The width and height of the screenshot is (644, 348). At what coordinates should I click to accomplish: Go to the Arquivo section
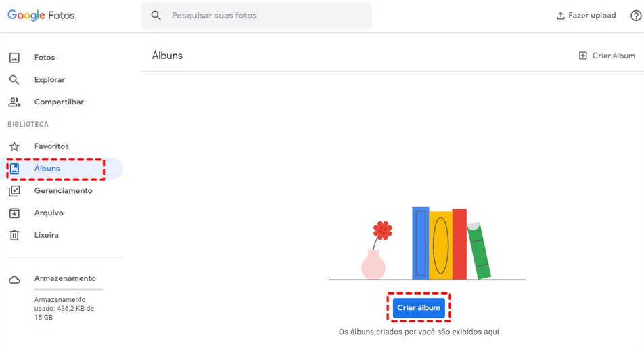tap(49, 213)
